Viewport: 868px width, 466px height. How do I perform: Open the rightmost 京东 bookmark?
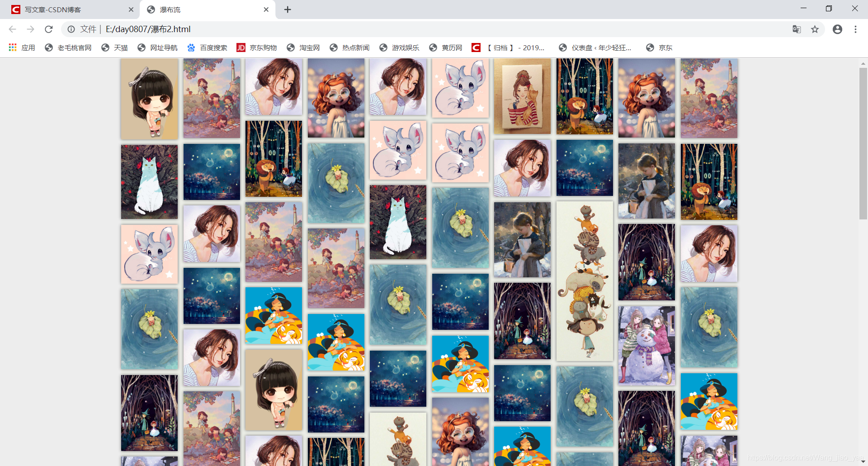659,48
